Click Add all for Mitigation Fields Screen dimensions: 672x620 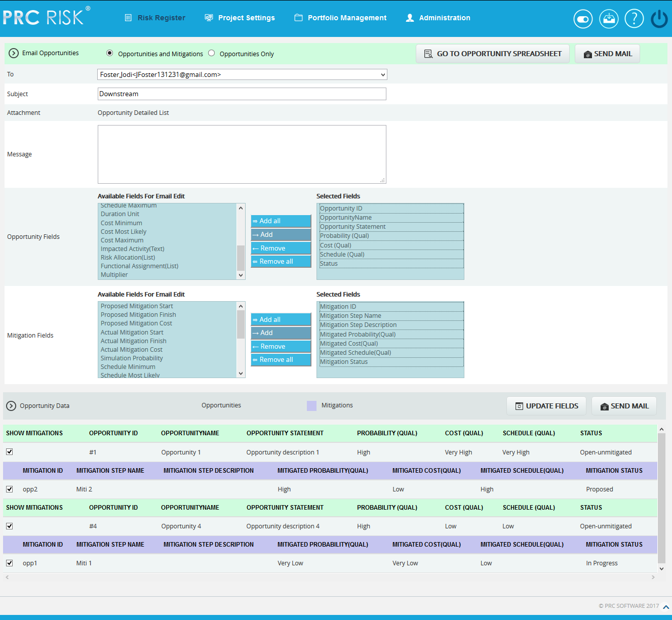pyautogui.click(x=281, y=320)
